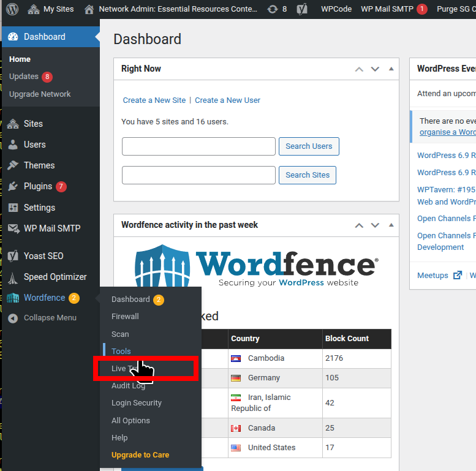Viewport: 476px width, 471px height.
Task: Click the Settings sliders icon in sidebar
Action: (x=13, y=208)
